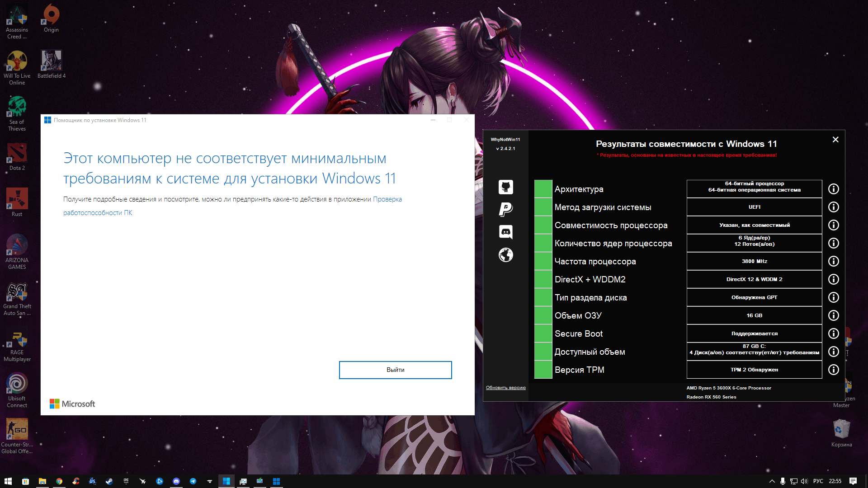Open the Windows Start menu
This screenshot has width=868, height=488.
coord(8,481)
